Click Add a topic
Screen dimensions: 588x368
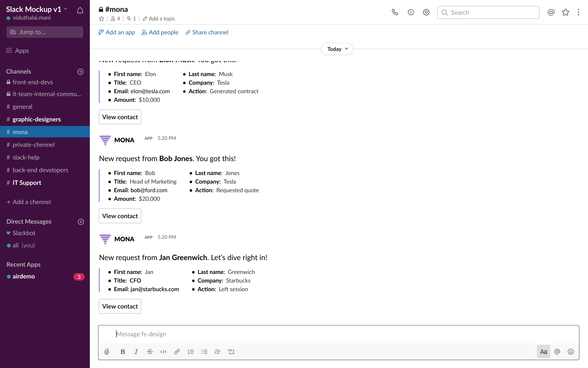[x=159, y=18]
